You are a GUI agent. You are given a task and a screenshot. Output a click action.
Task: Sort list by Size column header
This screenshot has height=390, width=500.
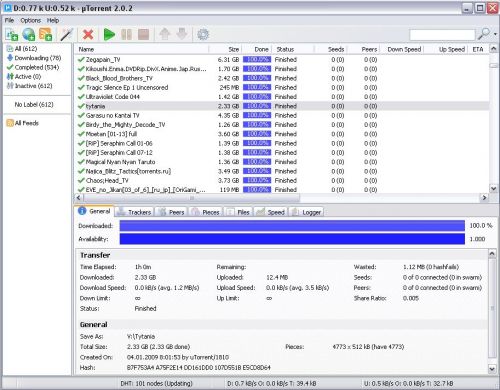click(x=225, y=49)
